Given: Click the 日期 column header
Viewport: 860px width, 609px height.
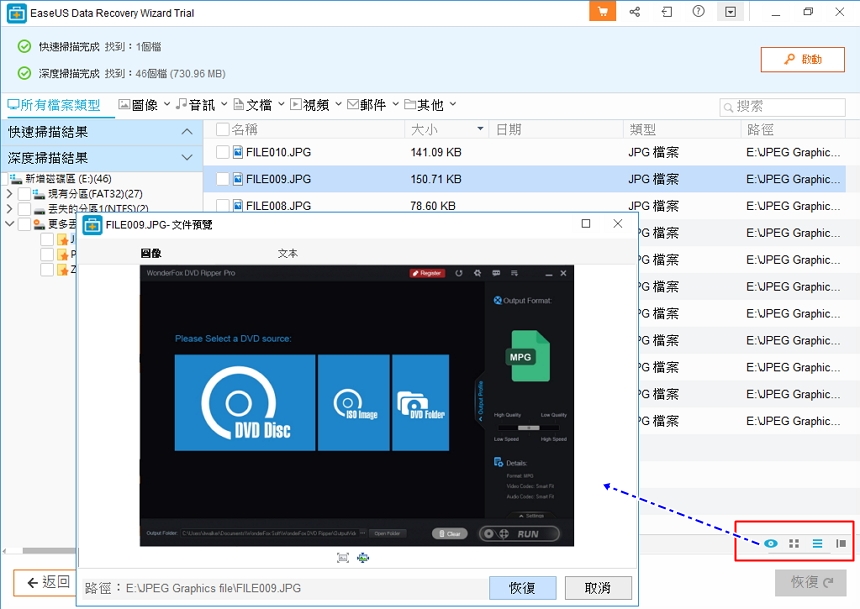Looking at the screenshot, I should 508,129.
